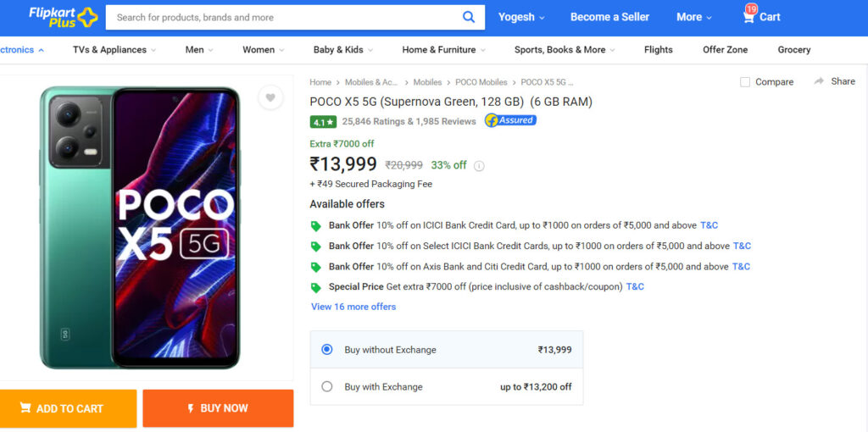This screenshot has width=868, height=432.
Task: Click the BUY NOW button
Action: pos(218,408)
